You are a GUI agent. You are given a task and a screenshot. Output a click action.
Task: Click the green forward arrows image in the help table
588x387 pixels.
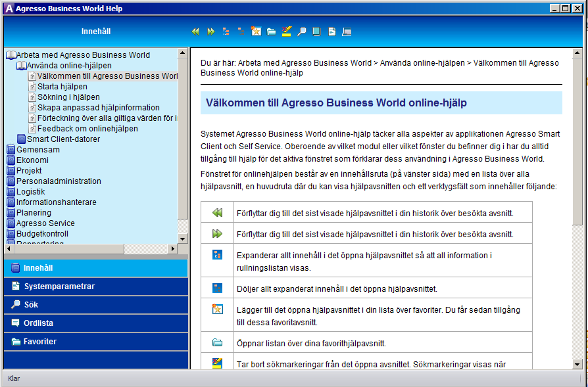point(218,234)
